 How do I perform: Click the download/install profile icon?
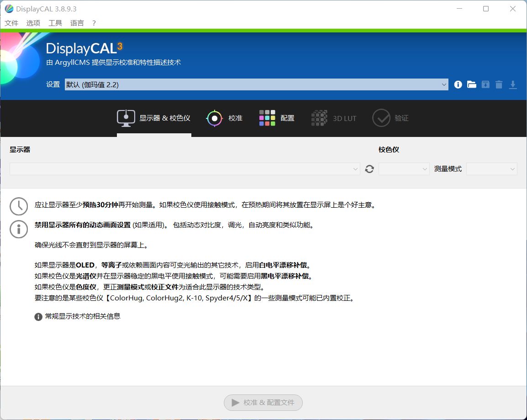[x=513, y=84]
